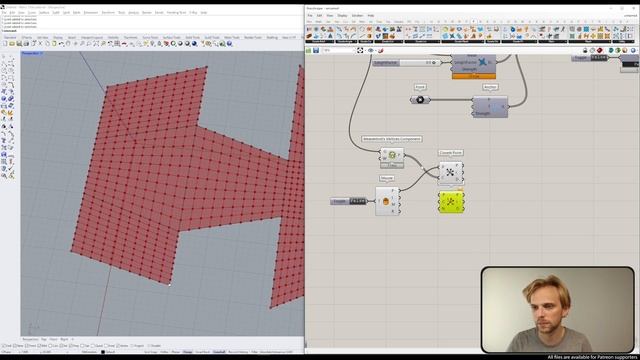Click the add viewport tab plus button

(x=73, y=339)
